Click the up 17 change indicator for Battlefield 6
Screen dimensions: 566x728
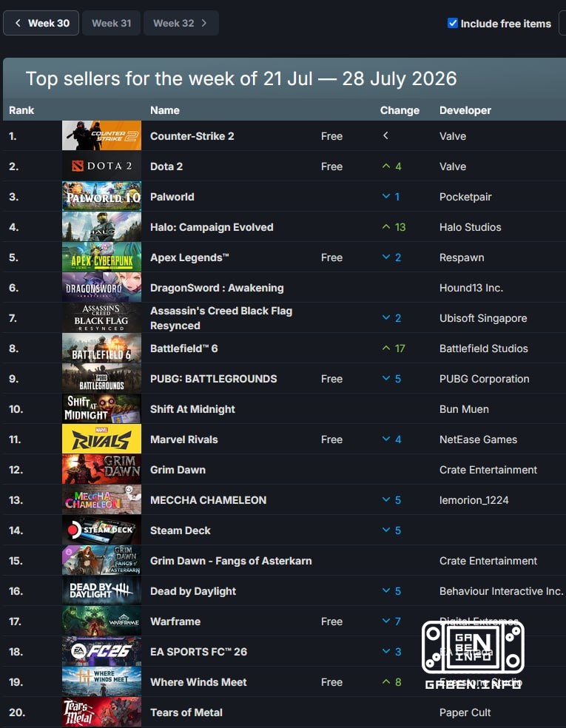point(394,348)
